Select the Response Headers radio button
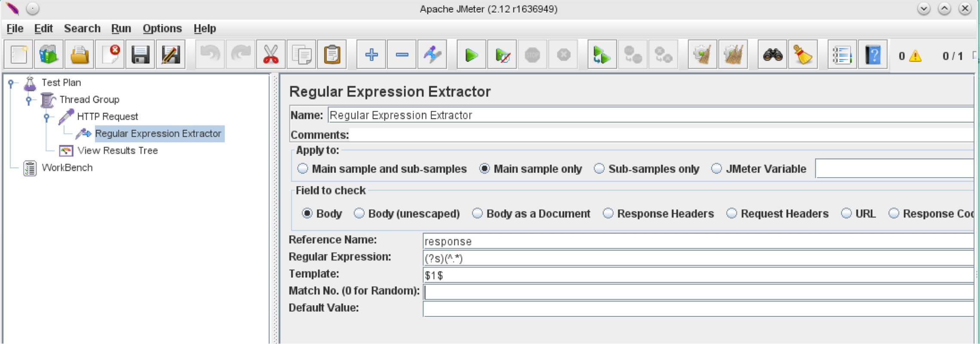Screen dimensions: 980x344 608,213
